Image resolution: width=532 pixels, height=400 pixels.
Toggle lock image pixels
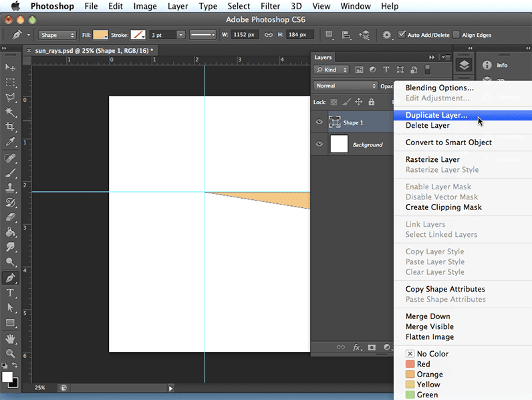[x=346, y=102]
